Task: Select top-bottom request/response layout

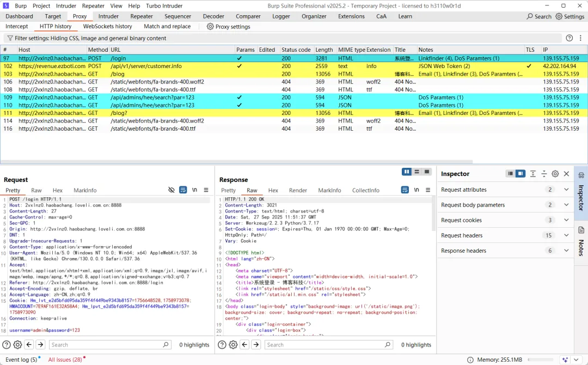Action: pos(416,172)
